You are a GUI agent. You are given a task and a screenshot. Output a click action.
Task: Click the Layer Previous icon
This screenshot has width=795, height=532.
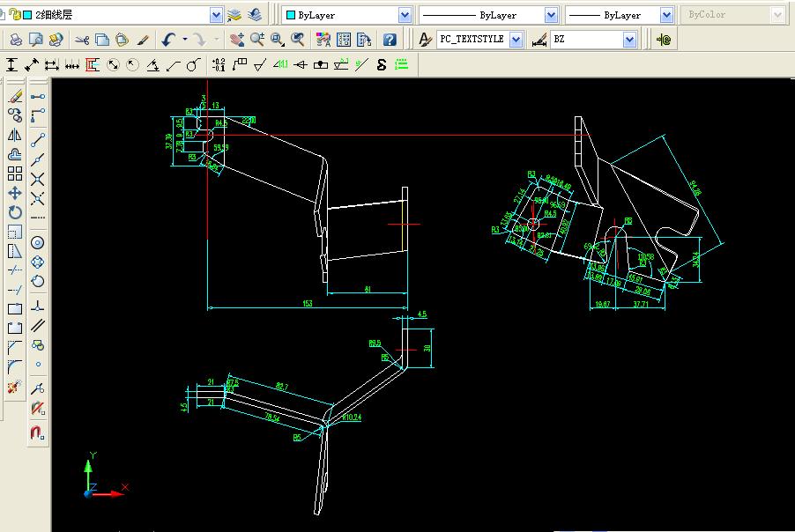(x=255, y=15)
